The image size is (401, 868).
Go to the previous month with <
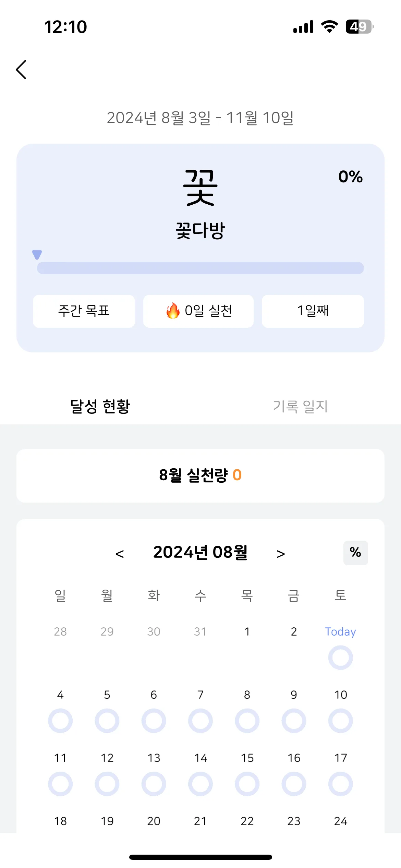point(120,554)
